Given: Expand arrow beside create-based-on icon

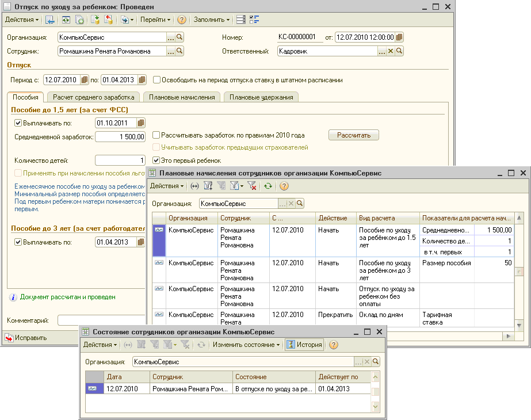Looking at the screenshot, I should click(132, 20).
